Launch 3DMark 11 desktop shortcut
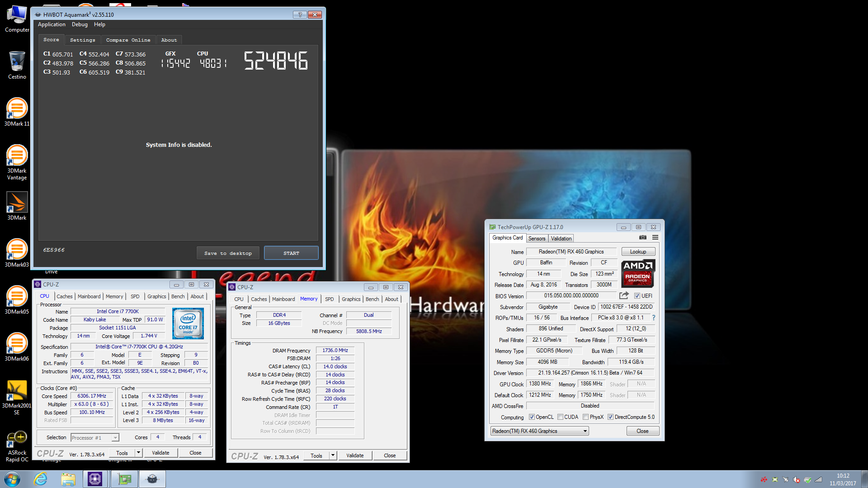 (17, 112)
